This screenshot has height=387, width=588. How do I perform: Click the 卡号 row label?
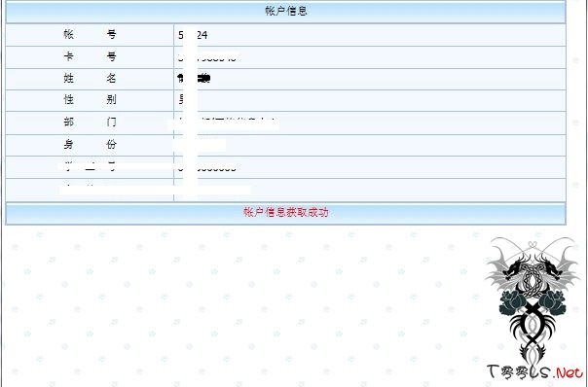[90, 57]
